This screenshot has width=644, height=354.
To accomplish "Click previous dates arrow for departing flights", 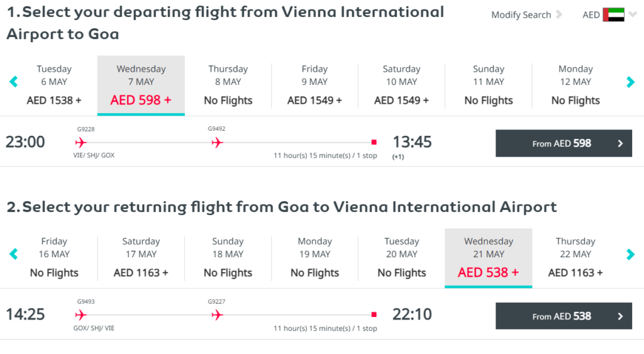I will click(x=14, y=82).
